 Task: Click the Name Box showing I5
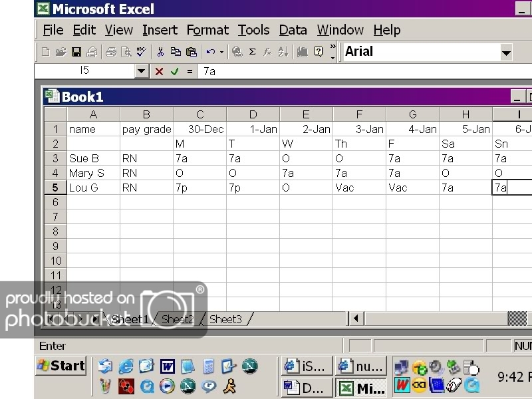[85, 71]
